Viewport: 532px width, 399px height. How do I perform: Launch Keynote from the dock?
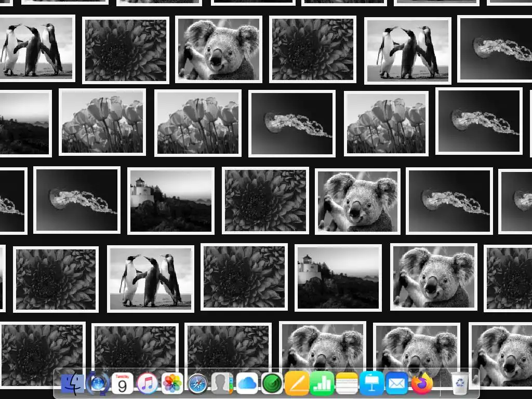371,384
